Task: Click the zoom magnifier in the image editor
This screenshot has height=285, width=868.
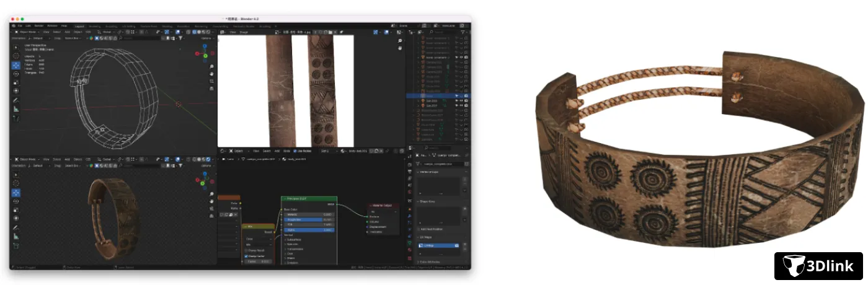Action: [x=400, y=41]
